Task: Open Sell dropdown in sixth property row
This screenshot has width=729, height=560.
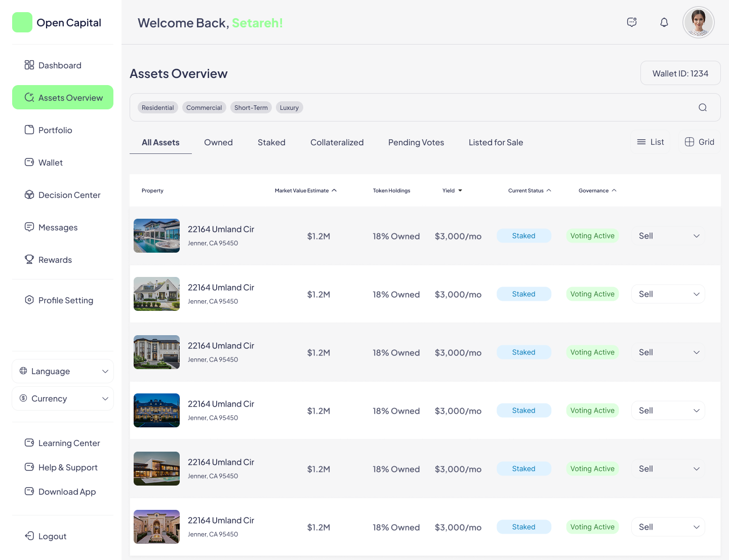Action: click(668, 527)
